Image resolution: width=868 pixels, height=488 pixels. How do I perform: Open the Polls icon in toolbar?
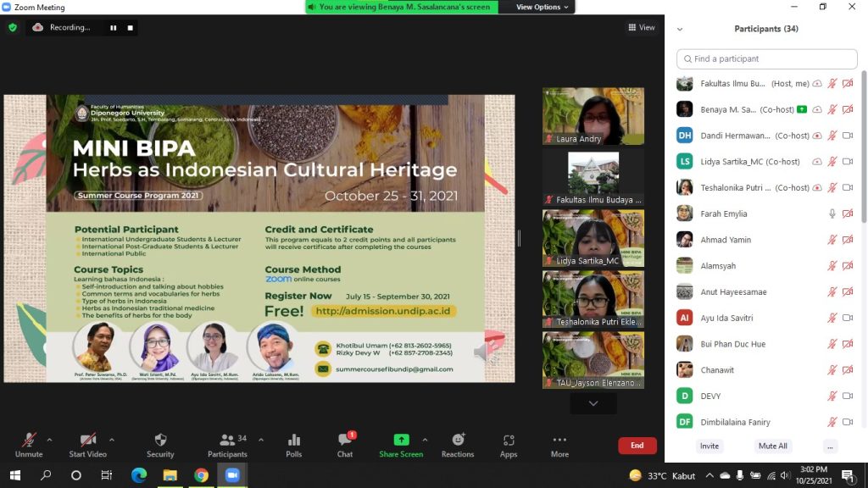coord(294,441)
